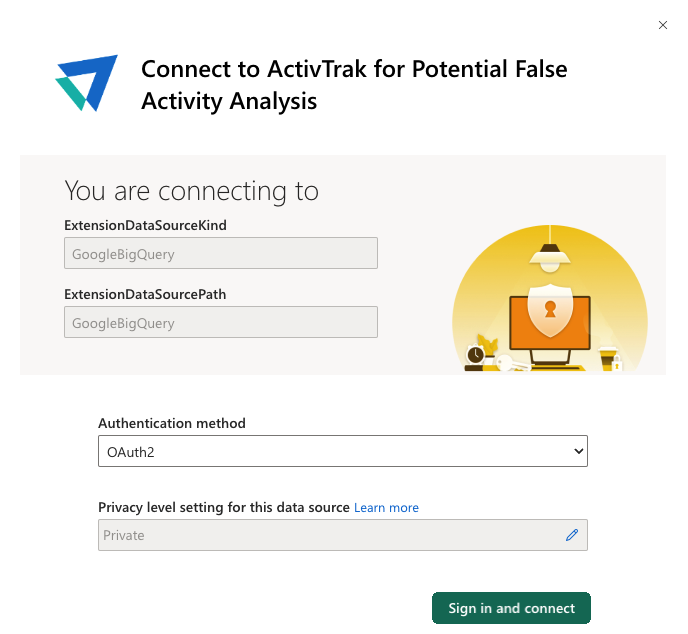The width and height of the screenshot is (688, 634).
Task: Click the Authentication method label
Action: click(x=172, y=423)
